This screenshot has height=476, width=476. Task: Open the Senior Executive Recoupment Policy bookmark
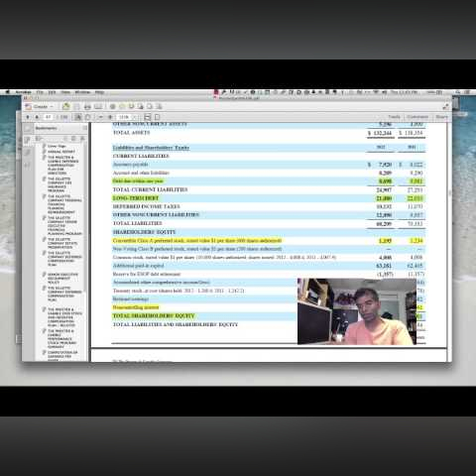[63, 278]
